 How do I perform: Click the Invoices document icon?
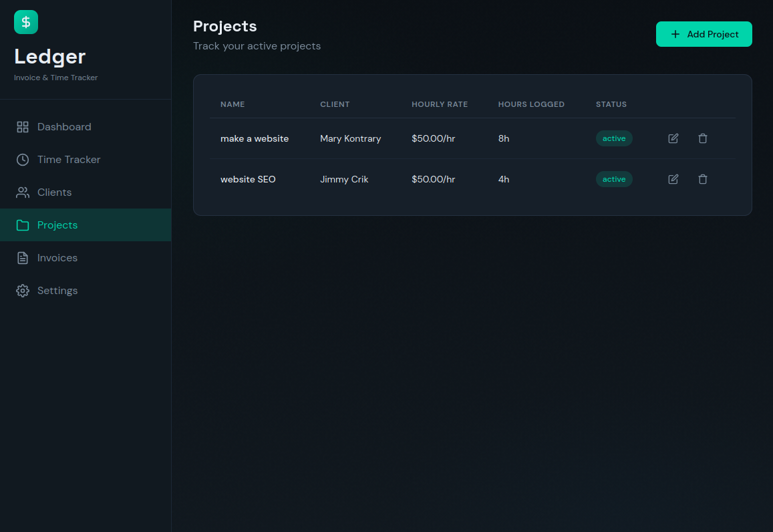(x=23, y=258)
